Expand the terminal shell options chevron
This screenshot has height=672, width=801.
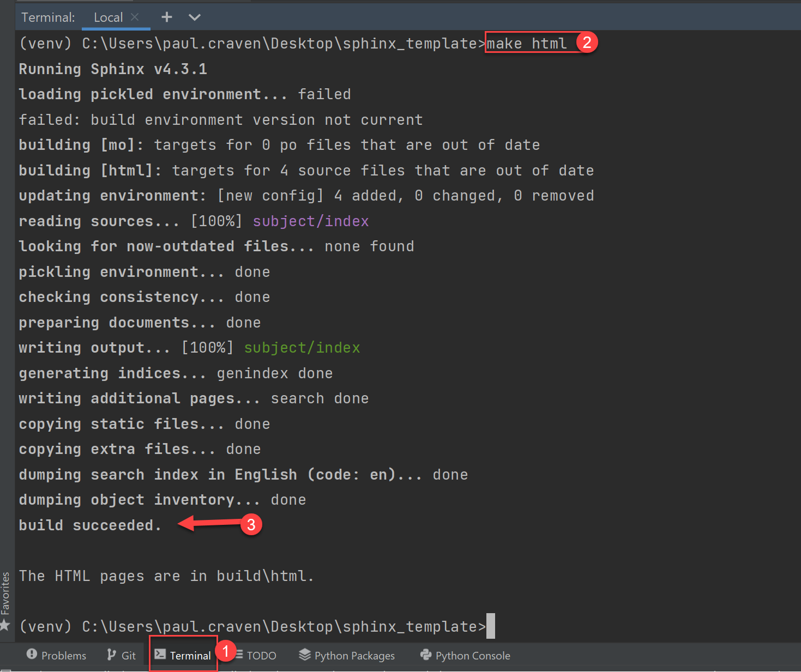tap(195, 17)
